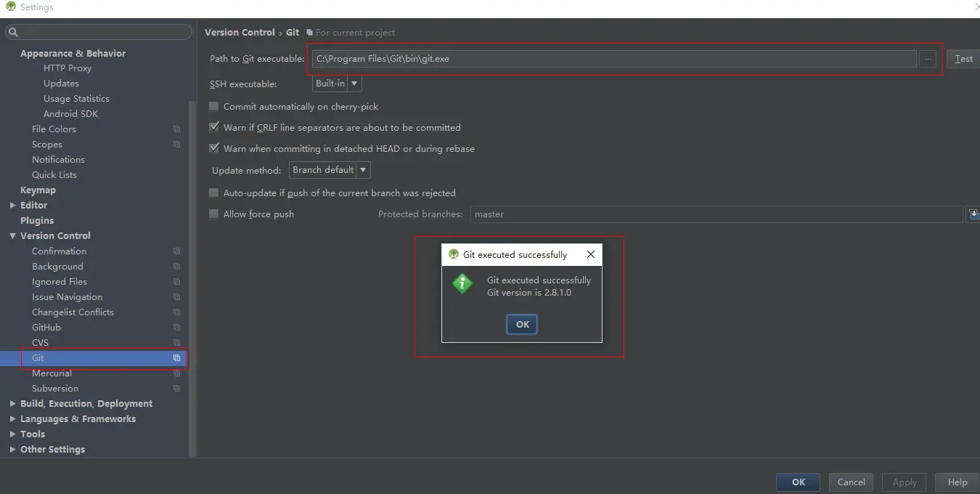This screenshot has width=980, height=494.
Task: Select Keymap in settings tree
Action: [x=38, y=190]
